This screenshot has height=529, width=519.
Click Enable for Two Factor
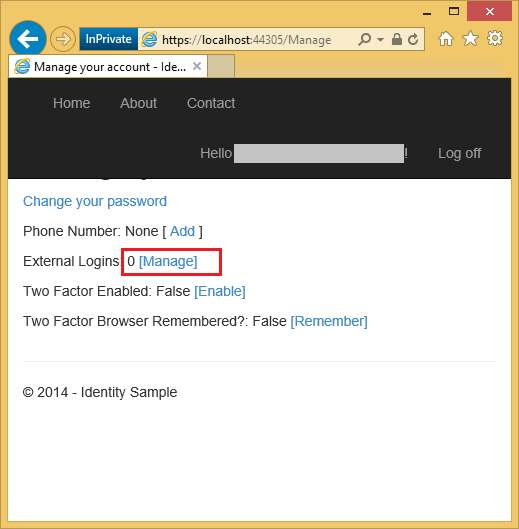click(x=220, y=291)
